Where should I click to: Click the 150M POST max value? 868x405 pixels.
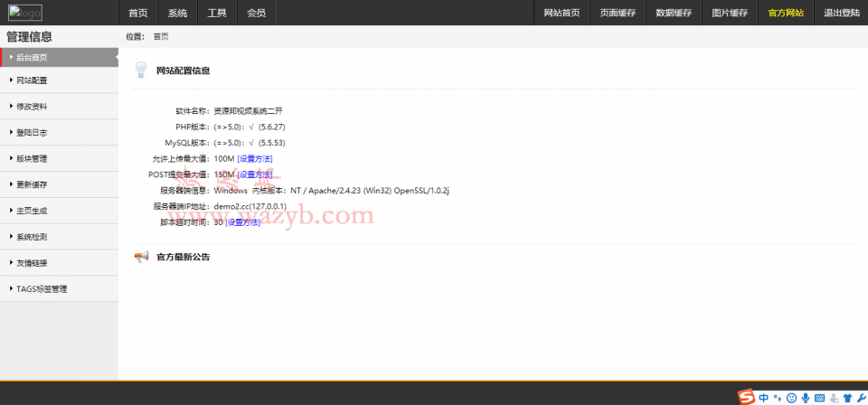tap(224, 174)
